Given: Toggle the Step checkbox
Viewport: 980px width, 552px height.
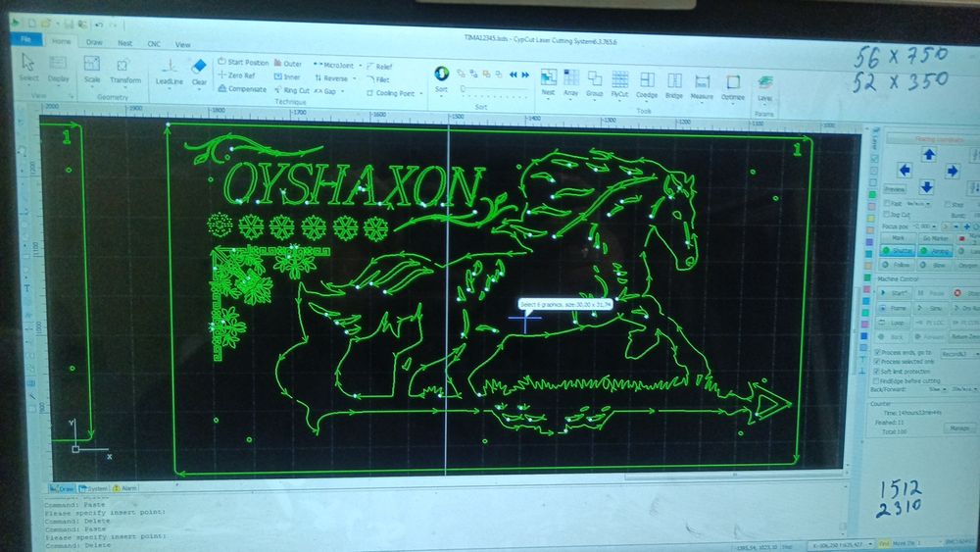Looking at the screenshot, I should point(948,204).
